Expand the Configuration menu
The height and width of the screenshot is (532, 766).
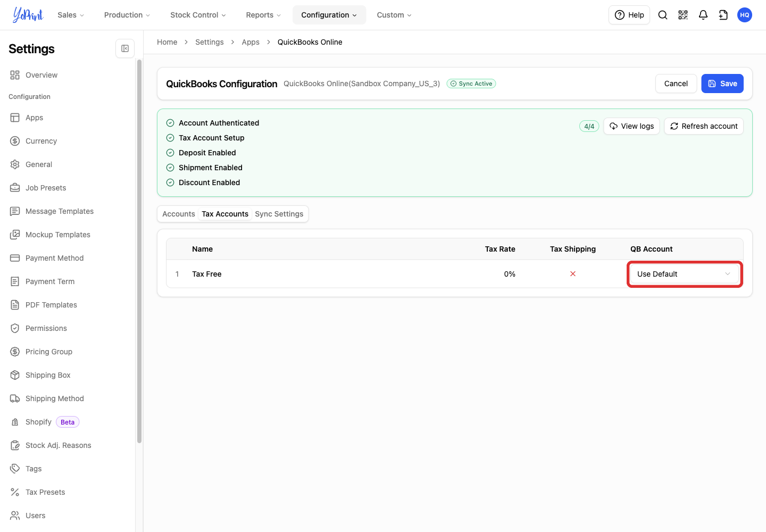329,15
